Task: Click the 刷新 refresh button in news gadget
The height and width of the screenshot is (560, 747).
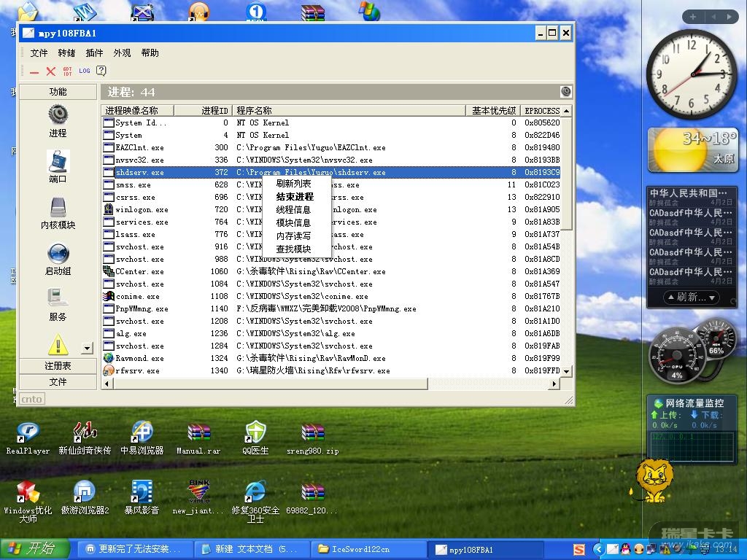Action: point(691,297)
